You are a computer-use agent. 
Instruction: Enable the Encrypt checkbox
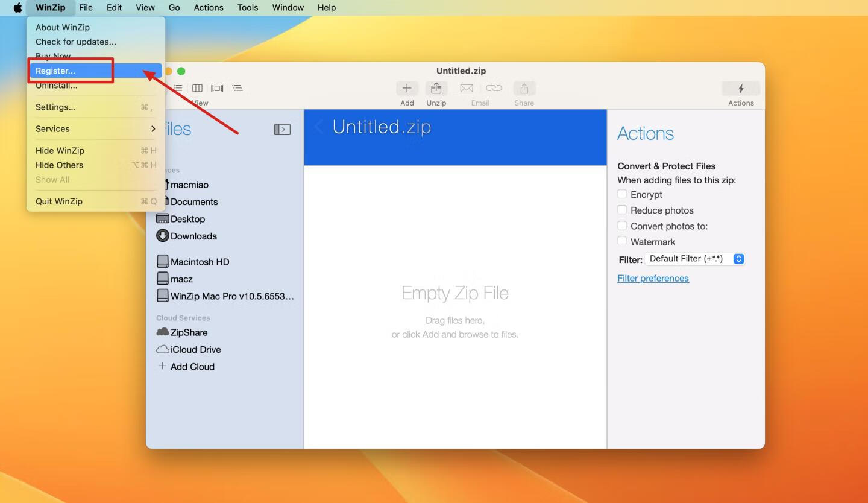[622, 194]
